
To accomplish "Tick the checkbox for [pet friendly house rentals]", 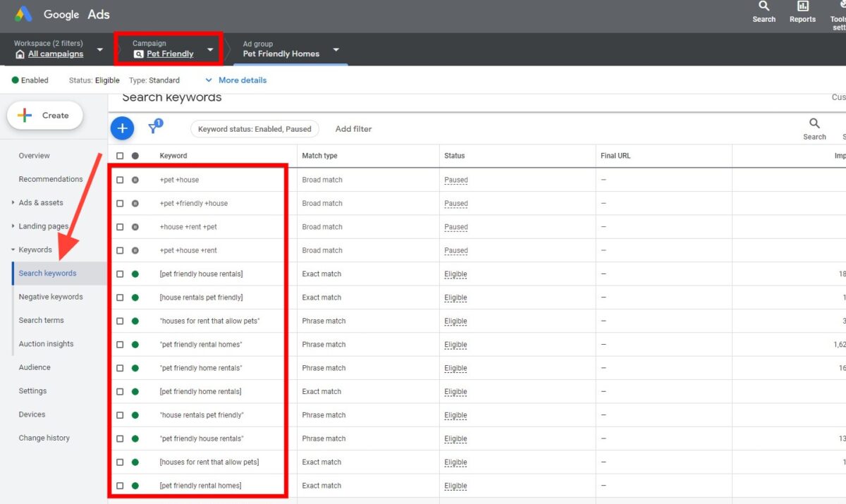I will coord(121,273).
